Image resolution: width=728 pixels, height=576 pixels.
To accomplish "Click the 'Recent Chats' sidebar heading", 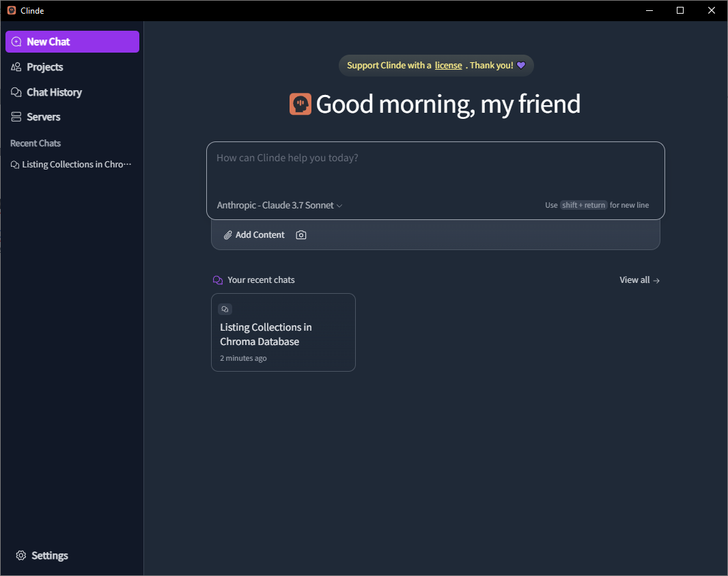I will 36,143.
